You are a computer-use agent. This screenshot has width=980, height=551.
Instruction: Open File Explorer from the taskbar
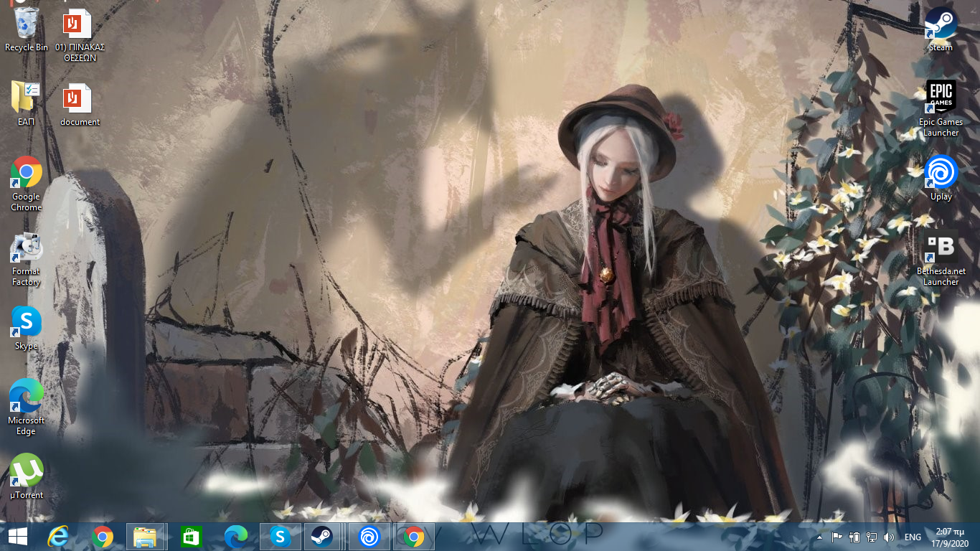(x=146, y=537)
